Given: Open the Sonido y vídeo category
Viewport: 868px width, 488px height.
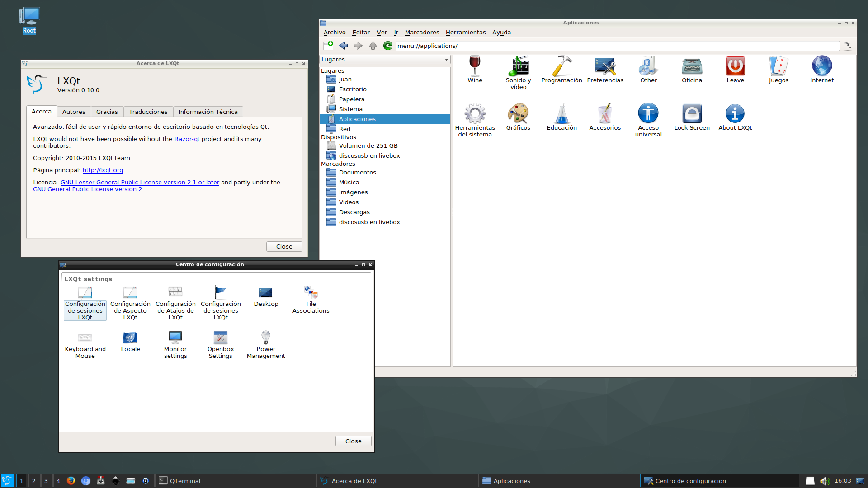Looking at the screenshot, I should pos(518,71).
